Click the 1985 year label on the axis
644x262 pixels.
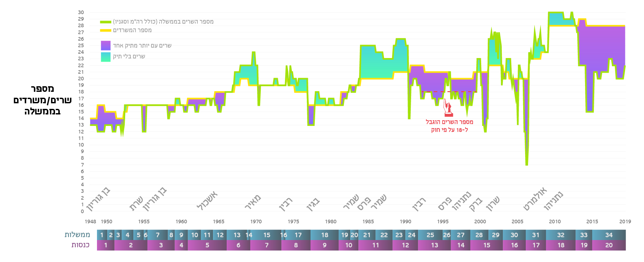coord(368,222)
